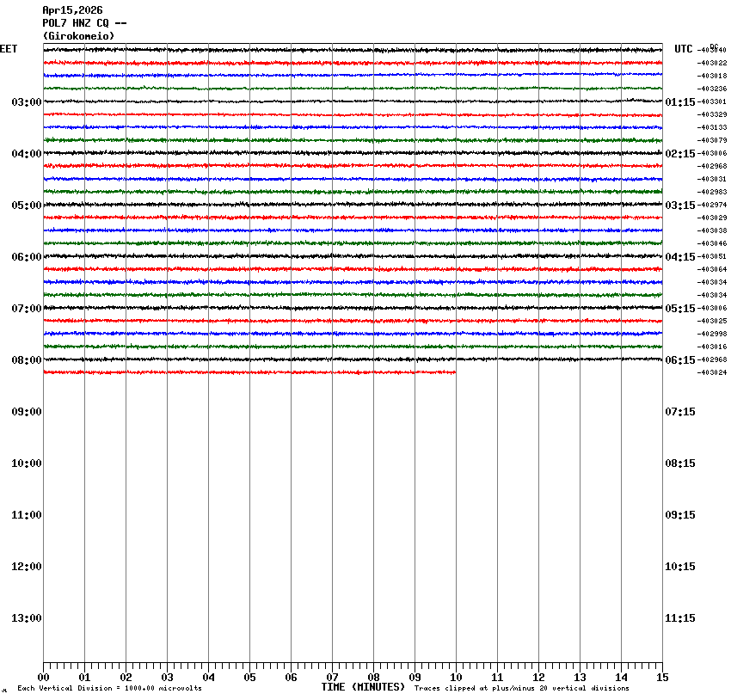Click the UTC timezone label
Viewport: 731px width, 700px height.
(683, 49)
